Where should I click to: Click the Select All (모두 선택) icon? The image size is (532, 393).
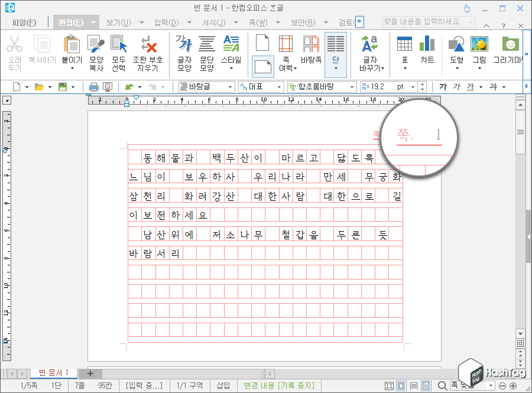coord(118,44)
